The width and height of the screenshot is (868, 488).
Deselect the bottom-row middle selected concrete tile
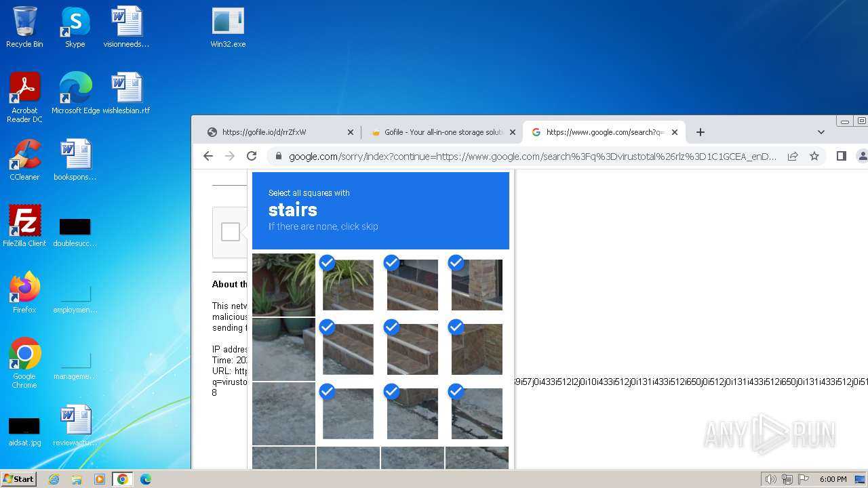click(x=412, y=413)
